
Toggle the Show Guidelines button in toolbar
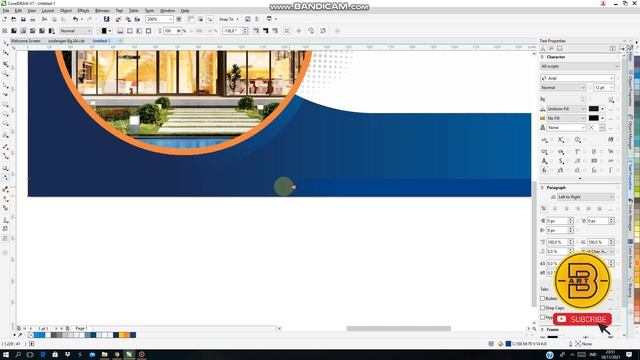[x=210, y=19]
